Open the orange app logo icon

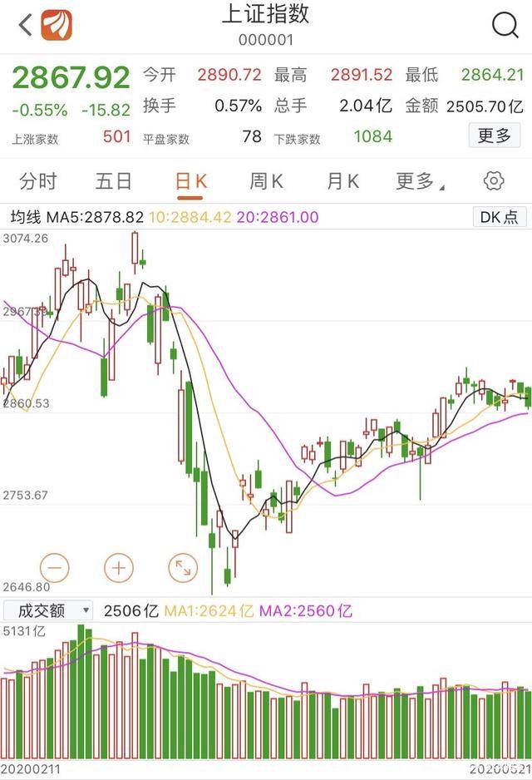(57, 24)
